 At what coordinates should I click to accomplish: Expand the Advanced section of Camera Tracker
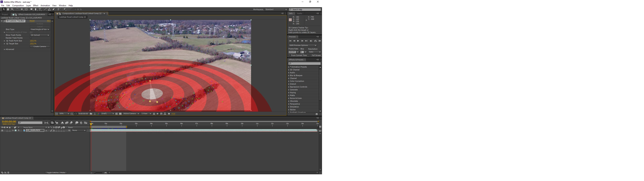pyautogui.click(x=5, y=49)
